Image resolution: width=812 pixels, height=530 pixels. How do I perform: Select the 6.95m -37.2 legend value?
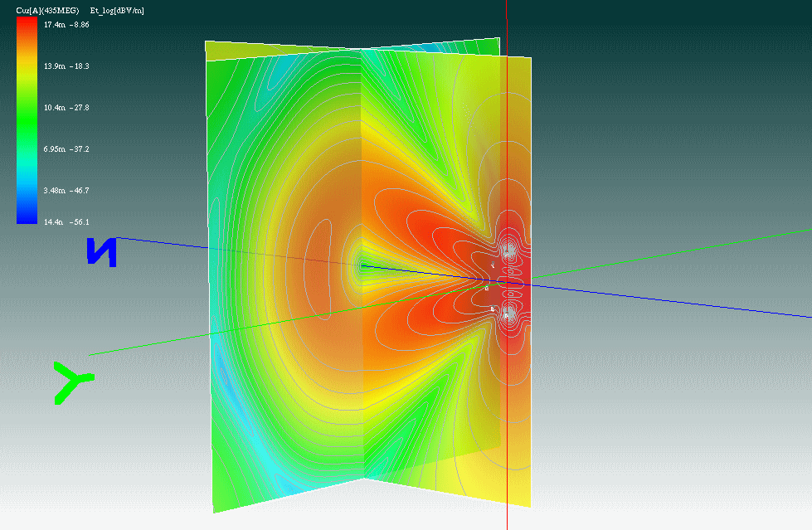66,149
